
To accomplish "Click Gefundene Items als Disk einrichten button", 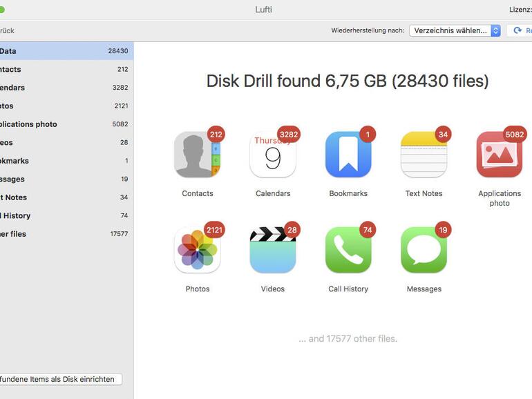I will (x=60, y=379).
